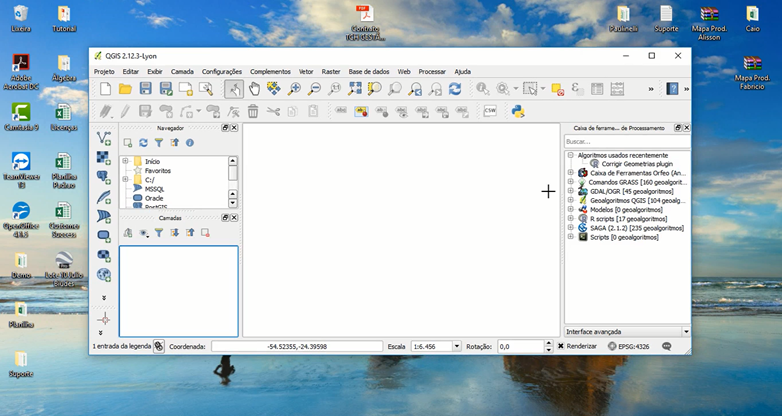Expand the Geoalgoritmos QGIS node

click(x=571, y=200)
